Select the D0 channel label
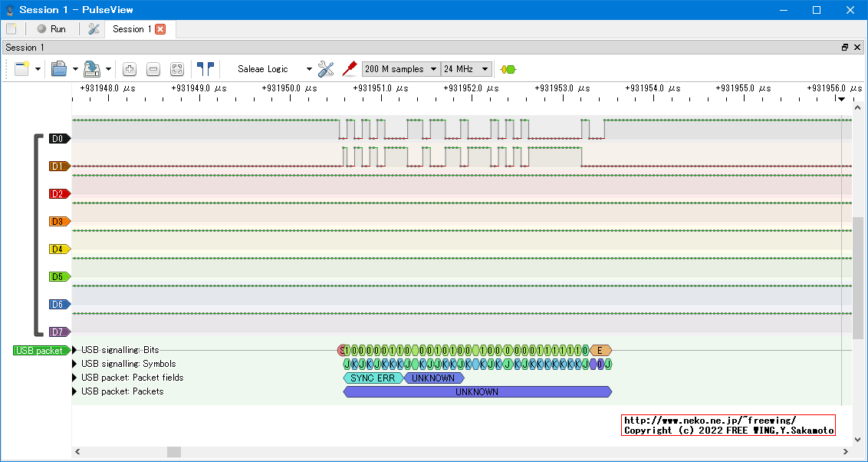Screen dimensions: 868x462 pos(59,139)
